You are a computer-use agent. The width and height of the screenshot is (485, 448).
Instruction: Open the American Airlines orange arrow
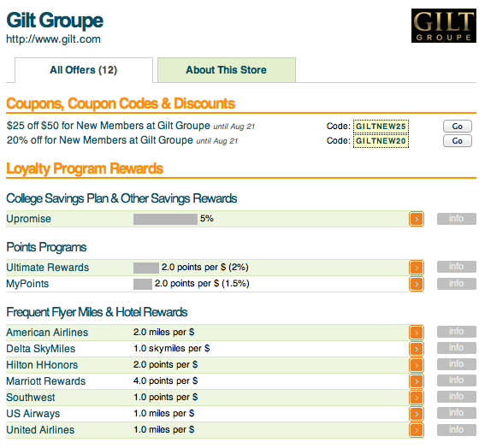(x=417, y=333)
